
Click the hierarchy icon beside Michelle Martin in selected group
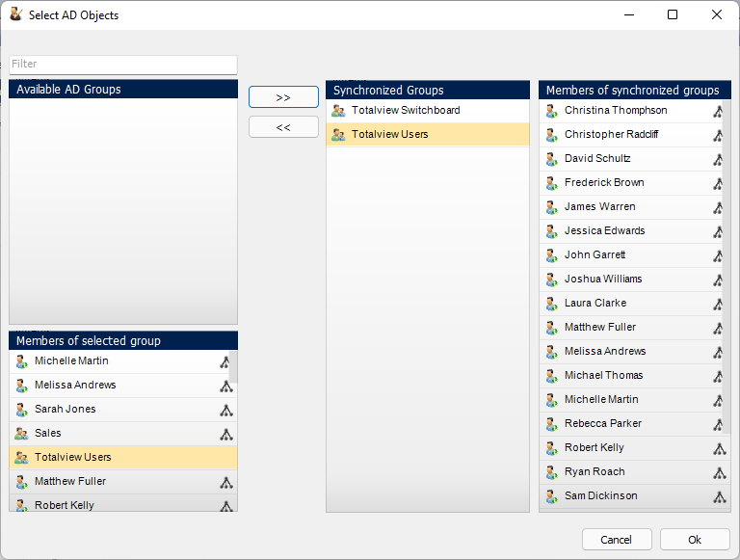[225, 362]
